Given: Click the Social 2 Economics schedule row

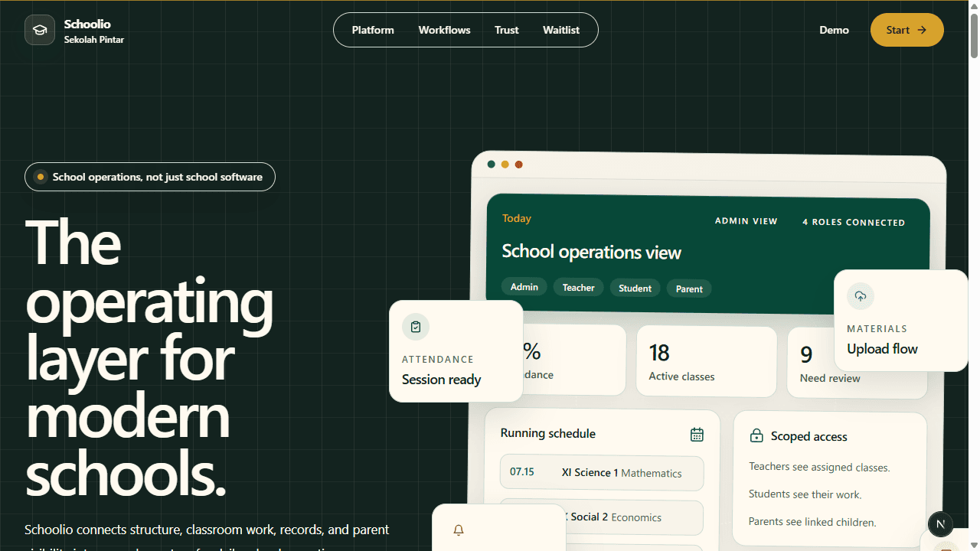Looking at the screenshot, I should pyautogui.click(x=602, y=517).
